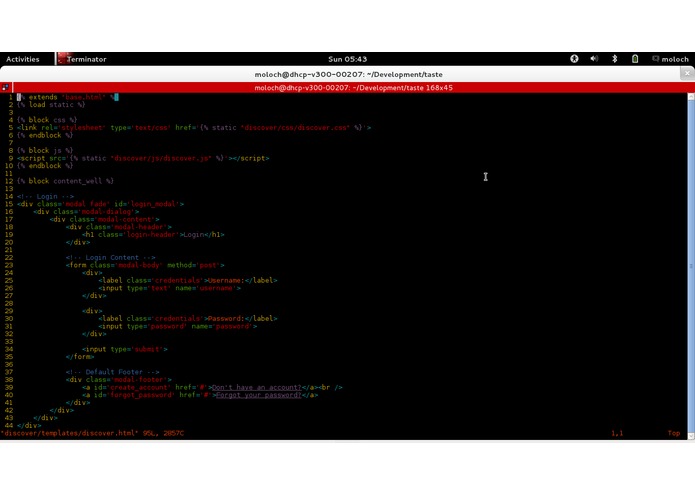Viewport: 695px width, 494px height.
Task: Open the Activities overview
Action: 23,59
